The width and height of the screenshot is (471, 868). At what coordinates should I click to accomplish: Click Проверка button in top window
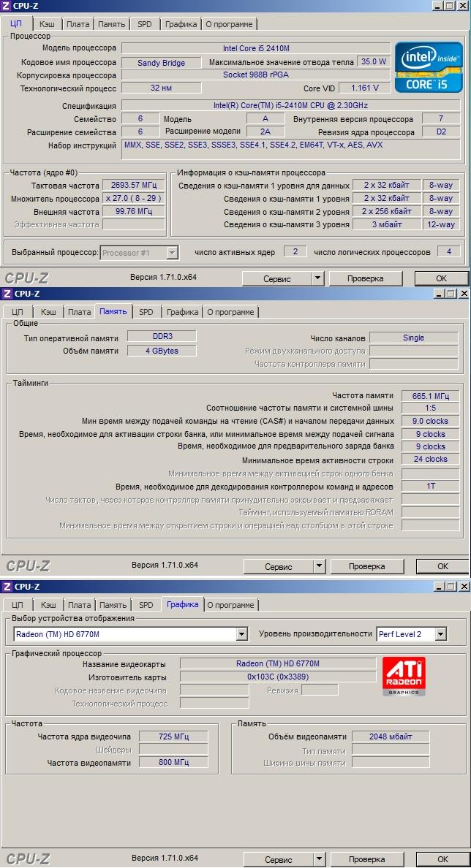(365, 278)
